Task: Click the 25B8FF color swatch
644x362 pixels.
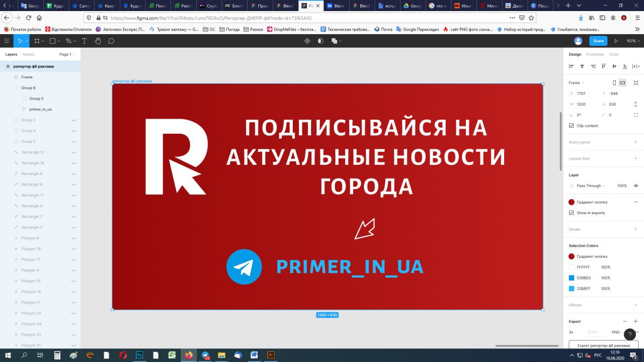Action: (x=572, y=289)
